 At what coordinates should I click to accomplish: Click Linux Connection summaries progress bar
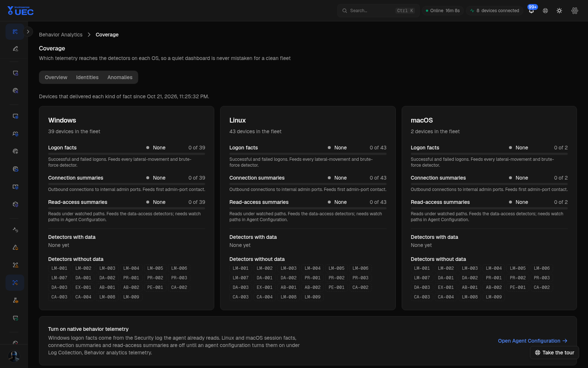pyautogui.click(x=308, y=184)
